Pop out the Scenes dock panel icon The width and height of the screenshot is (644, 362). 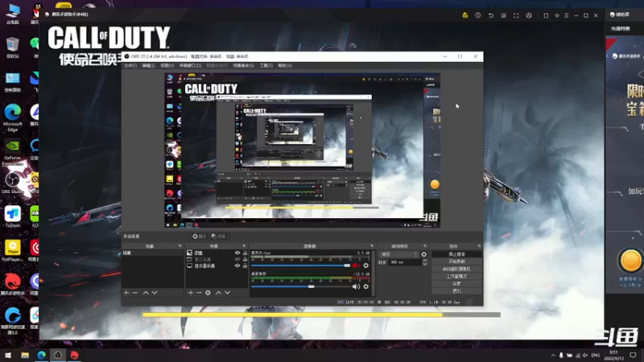(x=180, y=246)
